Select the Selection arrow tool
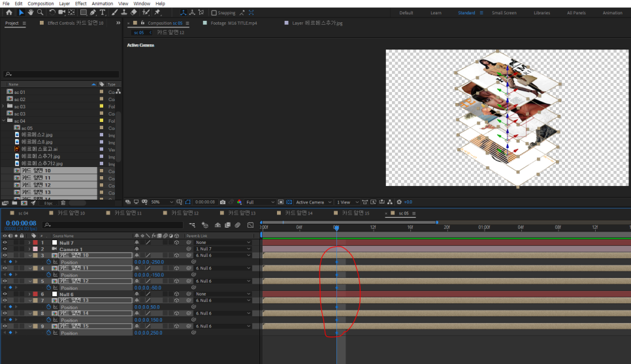The height and width of the screenshot is (364, 631). tap(21, 12)
